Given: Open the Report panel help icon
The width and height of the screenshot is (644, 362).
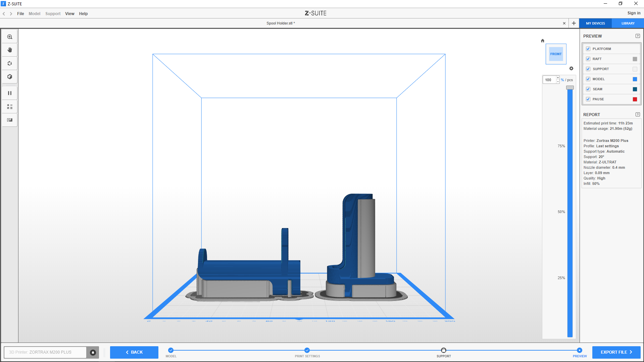Looking at the screenshot, I should [638, 114].
